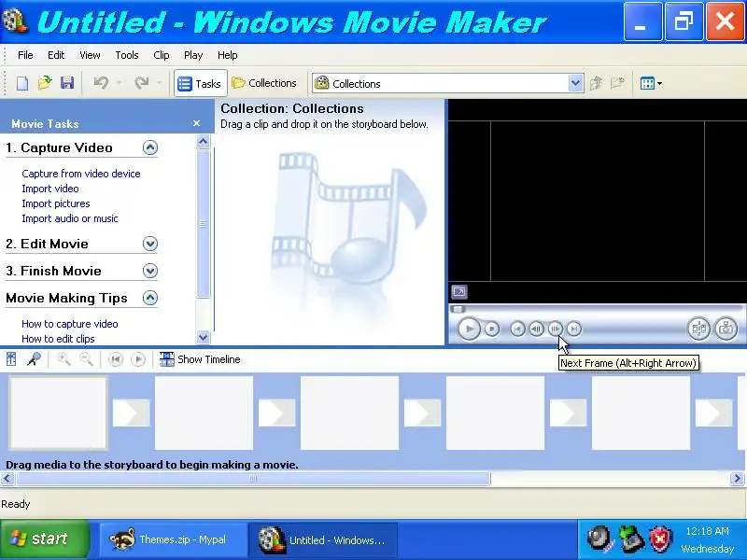
Task: Collapse the Movie Making Tips section
Action: coord(150,298)
